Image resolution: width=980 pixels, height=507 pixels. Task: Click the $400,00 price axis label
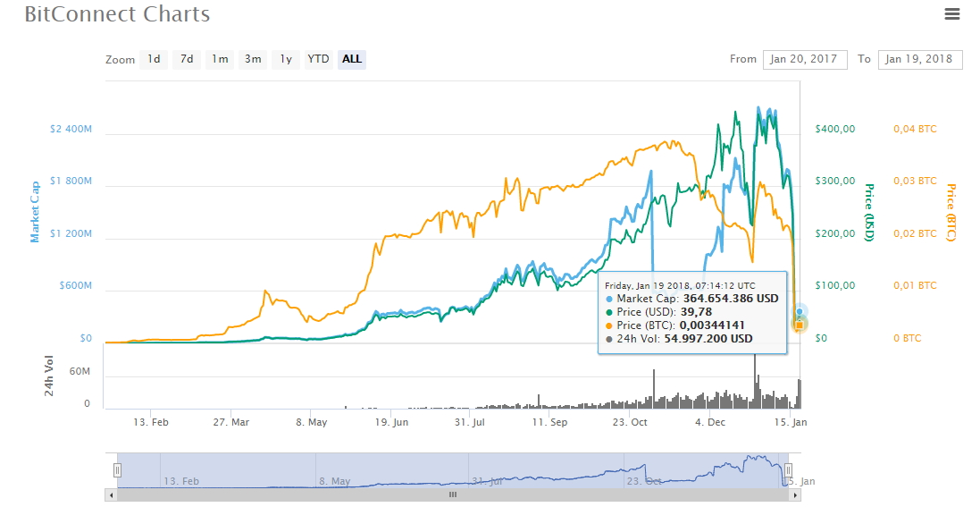(835, 129)
